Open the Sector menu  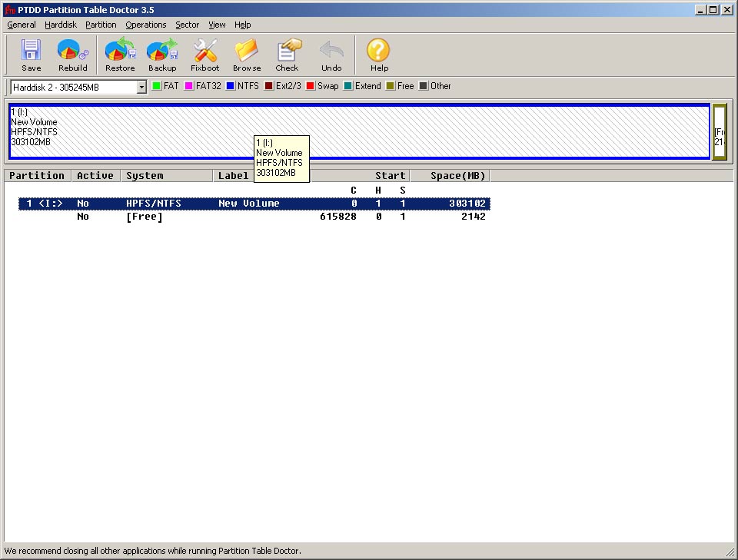(187, 25)
